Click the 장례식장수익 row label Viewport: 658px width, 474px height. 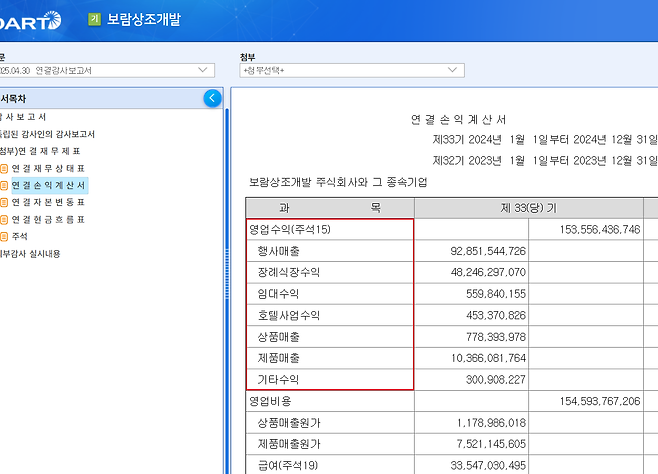tap(289, 273)
